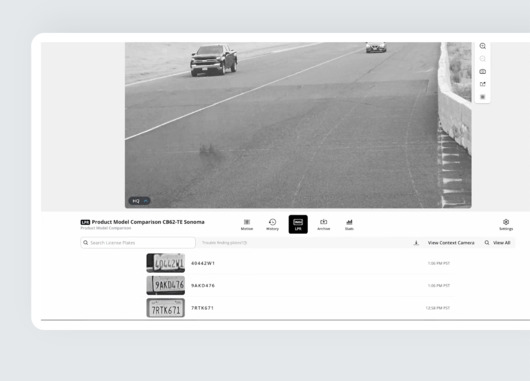Click the pop-out window icon

point(483,84)
